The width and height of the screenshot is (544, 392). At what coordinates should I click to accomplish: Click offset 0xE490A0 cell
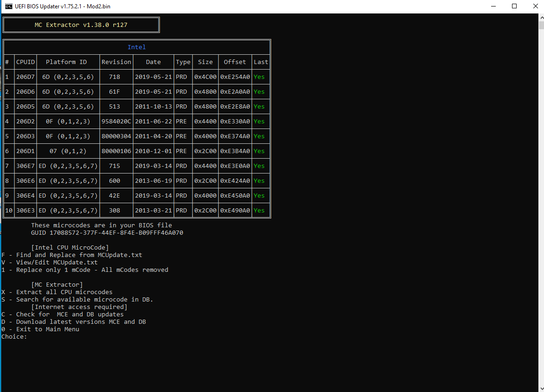point(235,211)
